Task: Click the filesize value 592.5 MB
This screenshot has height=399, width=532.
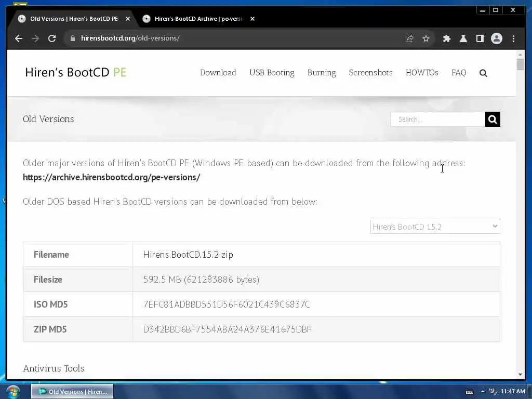Action: (201, 280)
